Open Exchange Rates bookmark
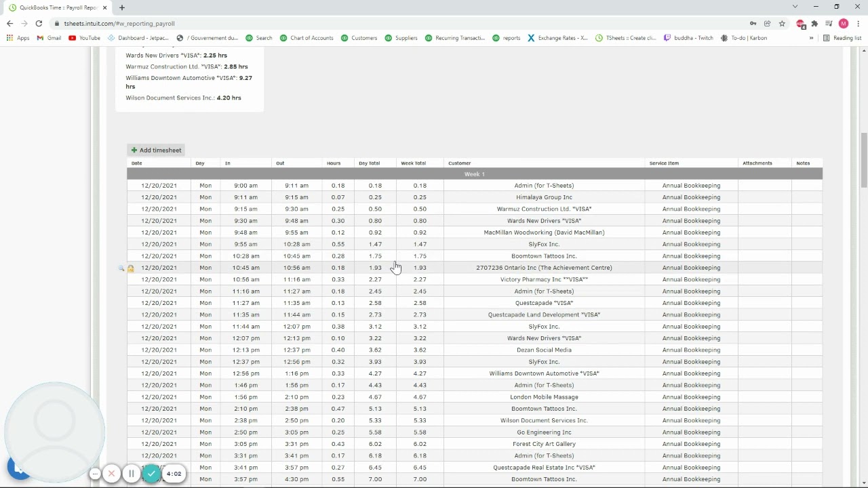The height and width of the screenshot is (488, 868). tap(557, 38)
